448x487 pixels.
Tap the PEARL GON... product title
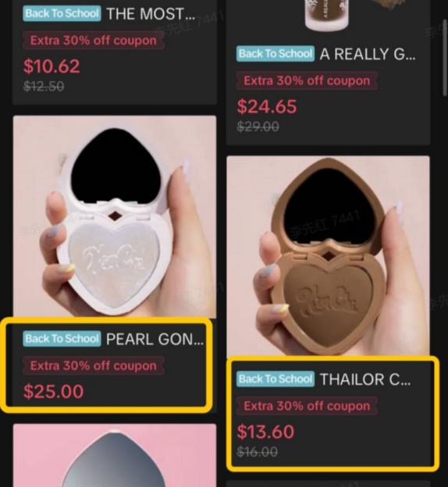point(155,339)
